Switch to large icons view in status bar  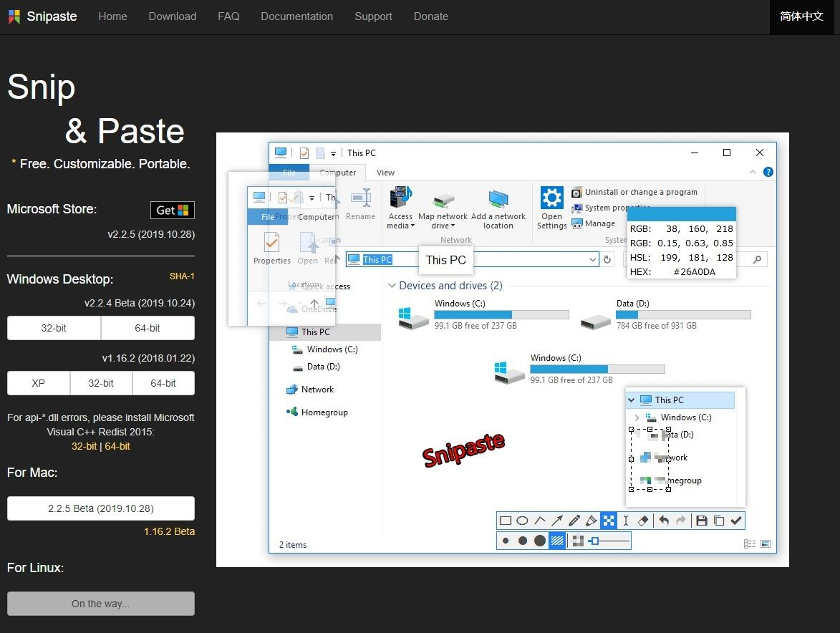[x=766, y=544]
